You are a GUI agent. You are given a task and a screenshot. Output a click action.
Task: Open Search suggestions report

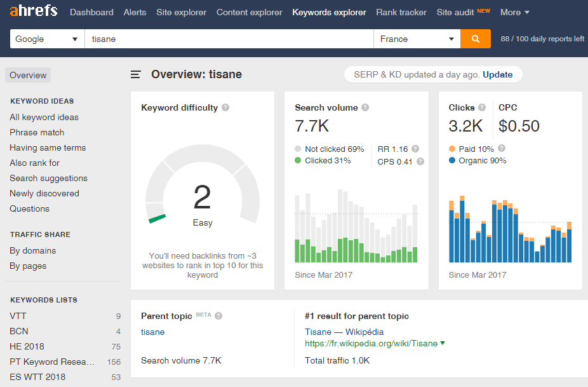[48, 179]
